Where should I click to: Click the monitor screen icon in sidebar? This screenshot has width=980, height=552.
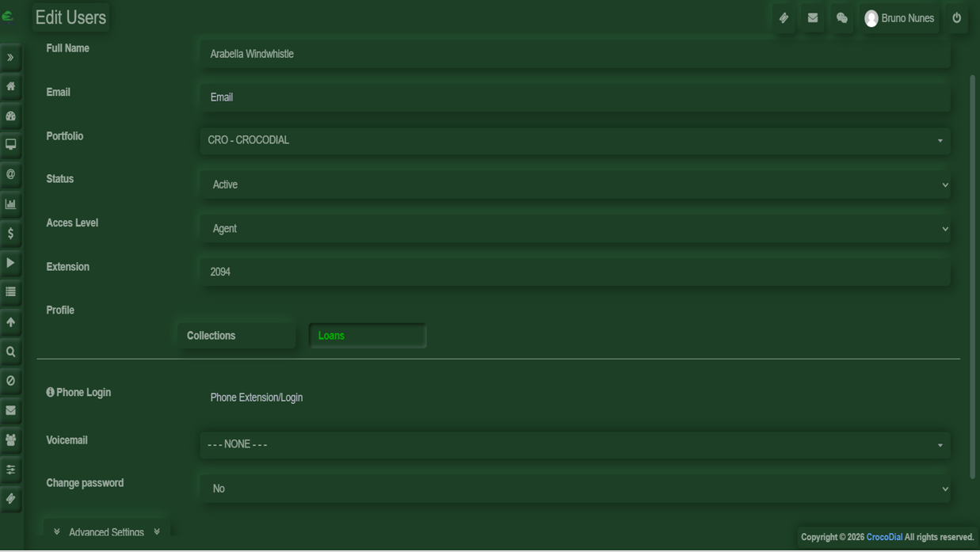[x=11, y=145]
